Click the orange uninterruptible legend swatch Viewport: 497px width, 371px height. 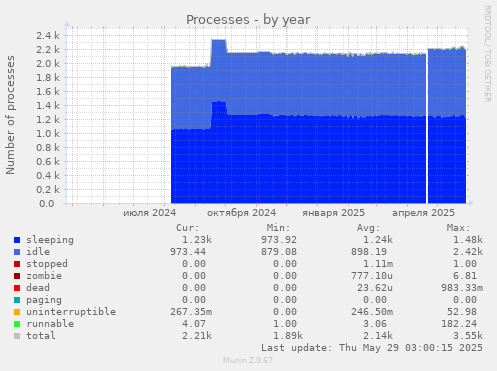click(x=17, y=312)
